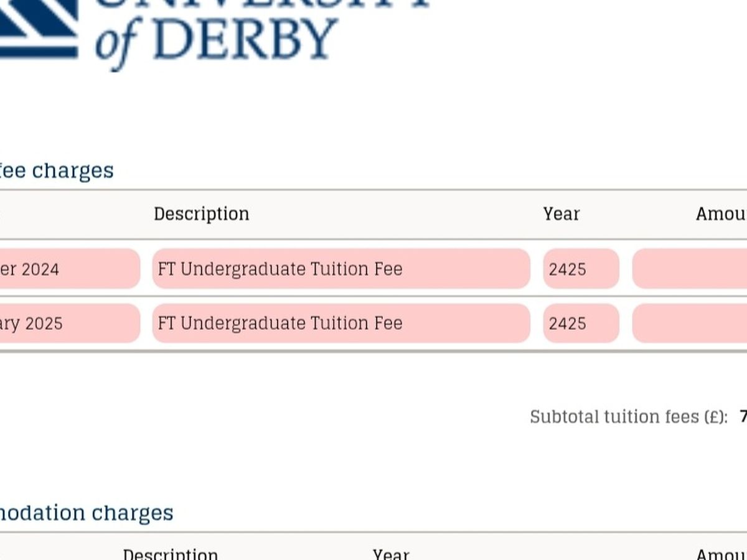
Task: Click Description header in accommodation table
Action: (x=170, y=554)
